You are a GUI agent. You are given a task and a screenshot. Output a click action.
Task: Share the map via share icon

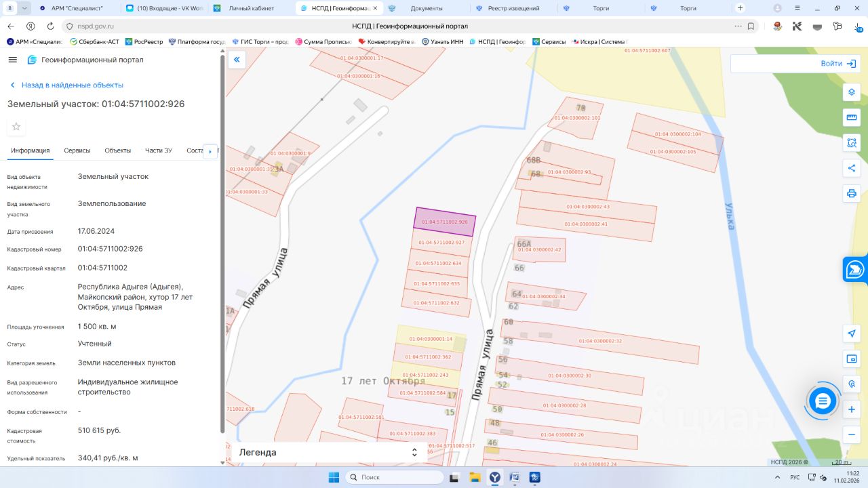click(852, 168)
